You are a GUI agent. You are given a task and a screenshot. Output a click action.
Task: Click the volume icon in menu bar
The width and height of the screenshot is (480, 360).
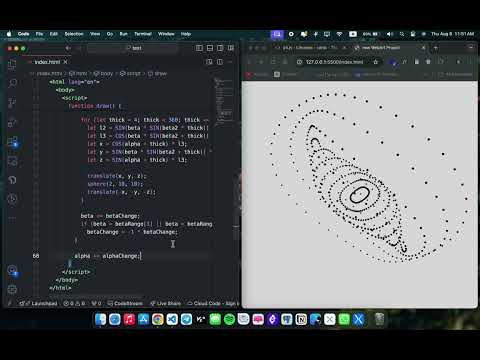(x=390, y=34)
